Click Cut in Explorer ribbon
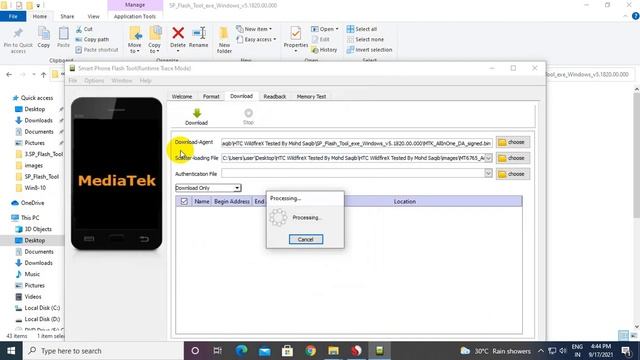 (x=84, y=29)
